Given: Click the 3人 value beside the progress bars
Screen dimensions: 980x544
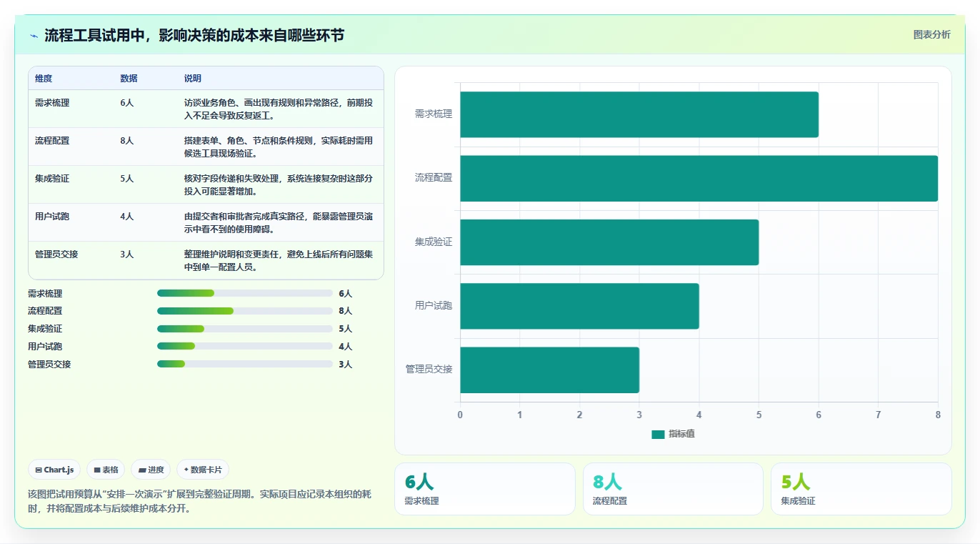Looking at the screenshot, I should pos(346,365).
